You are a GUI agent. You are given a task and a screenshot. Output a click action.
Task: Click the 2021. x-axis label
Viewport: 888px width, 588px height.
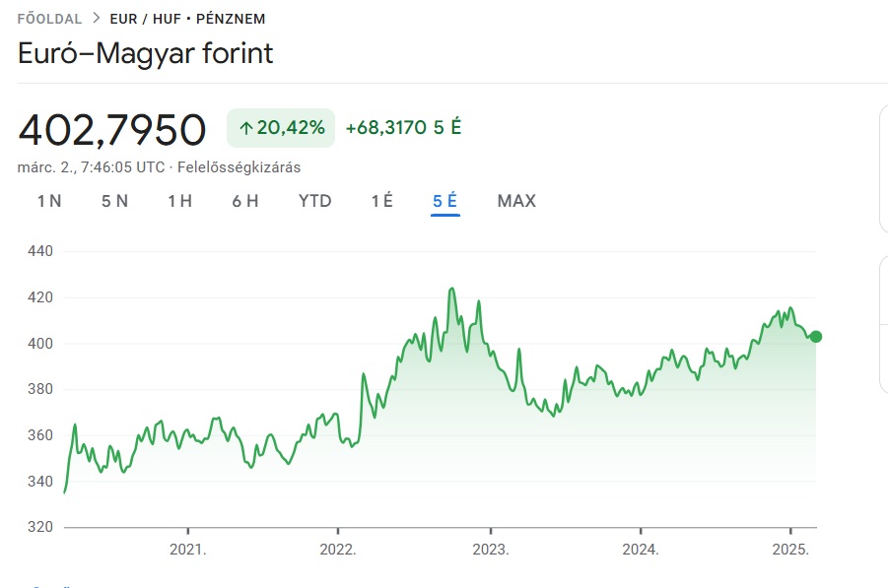click(x=188, y=549)
